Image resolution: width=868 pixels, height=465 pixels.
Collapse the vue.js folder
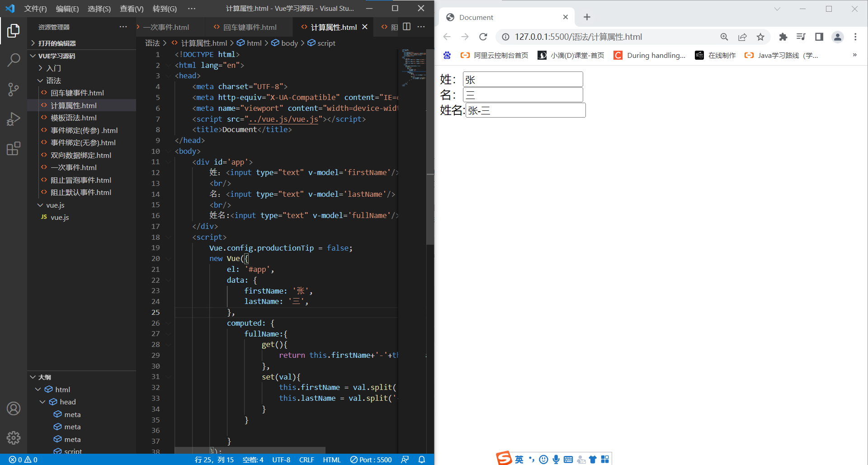55,205
